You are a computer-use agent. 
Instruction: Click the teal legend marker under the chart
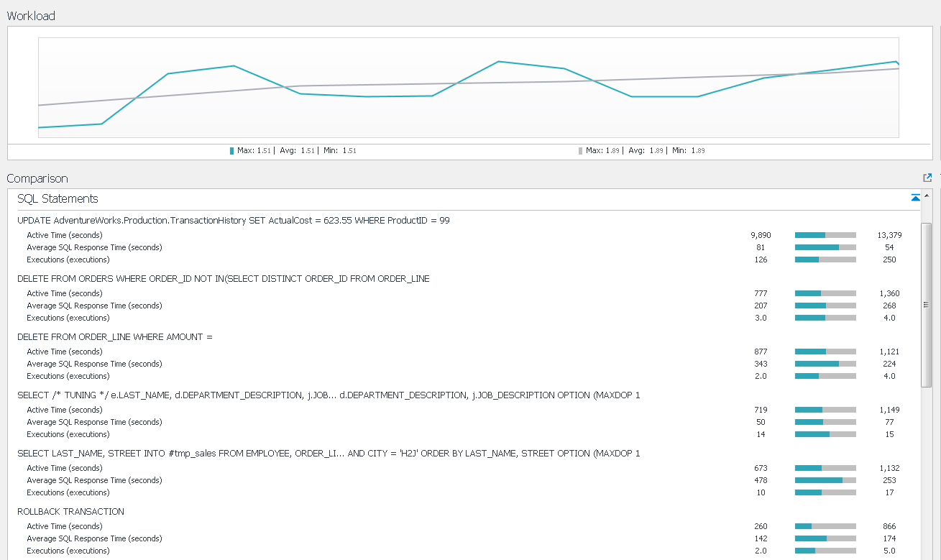tap(231, 151)
